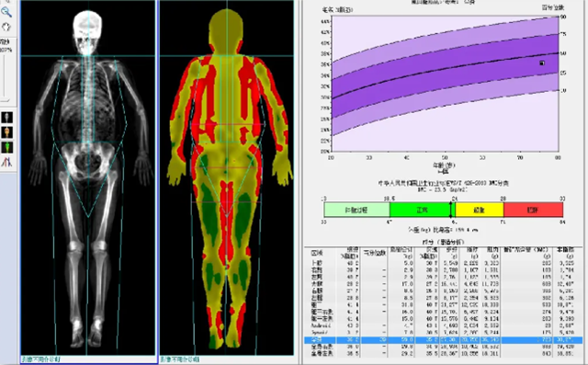The image size is (588, 365).
Task: Select the Gynoid region row in table
Action: 443,333
